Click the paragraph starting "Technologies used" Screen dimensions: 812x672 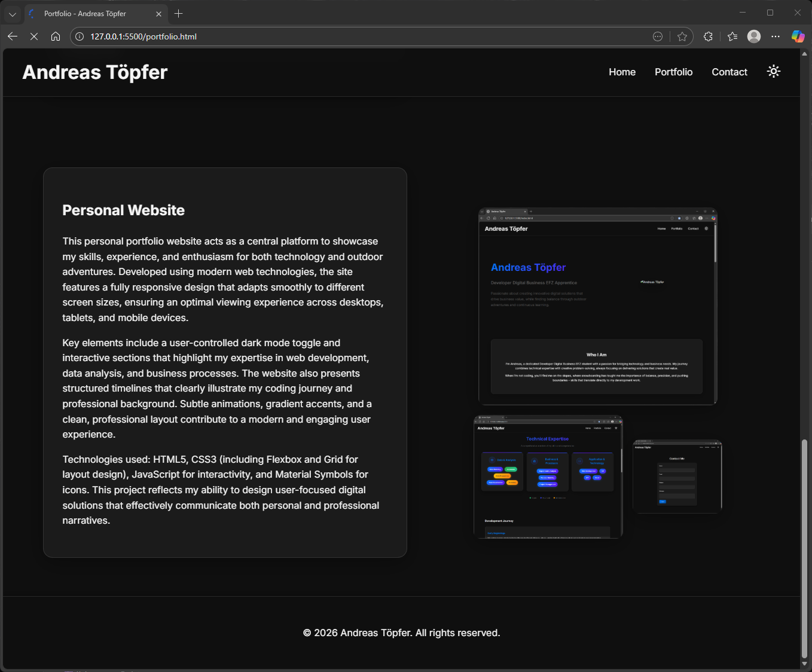tap(221, 490)
